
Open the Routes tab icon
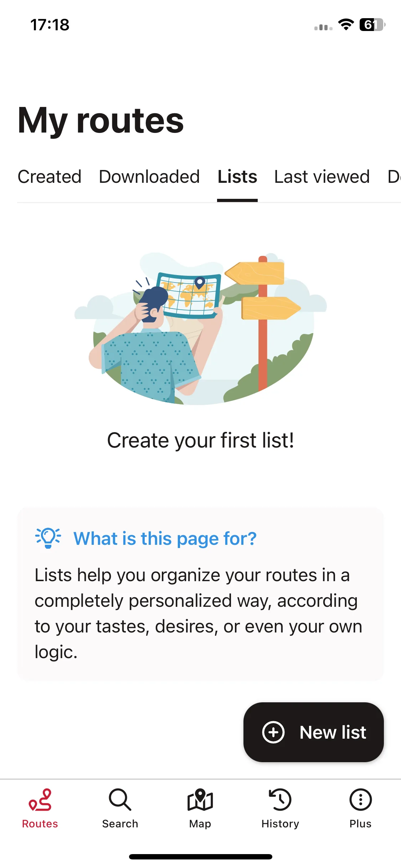tap(40, 800)
